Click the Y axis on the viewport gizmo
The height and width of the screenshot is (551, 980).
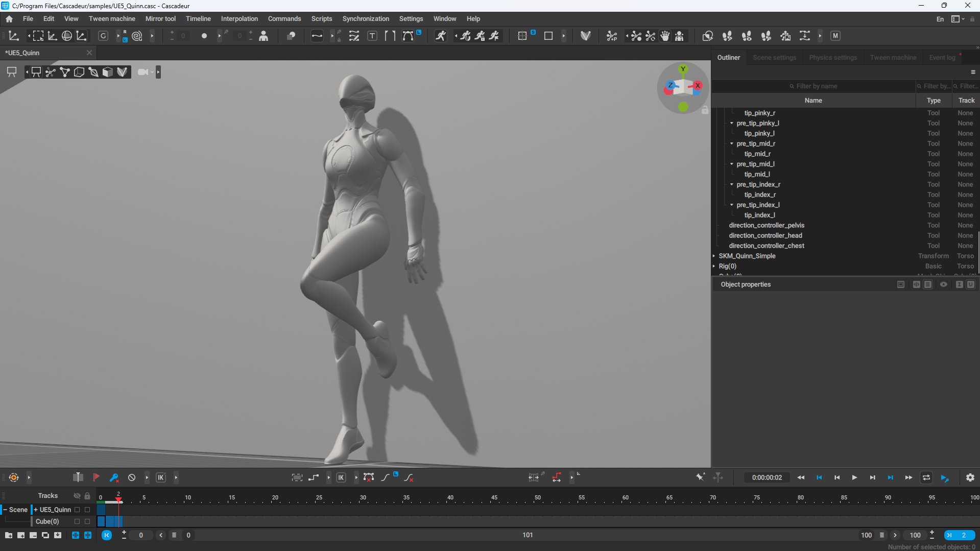[x=683, y=69]
